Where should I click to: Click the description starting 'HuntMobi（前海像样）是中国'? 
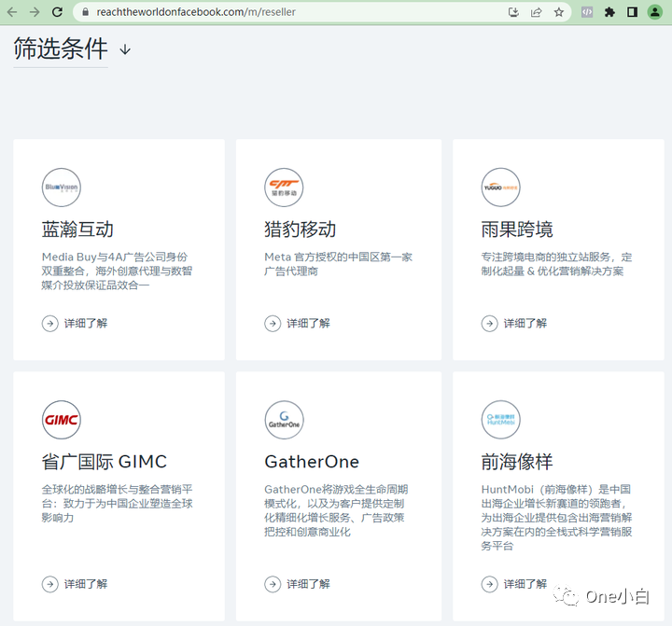click(556, 517)
